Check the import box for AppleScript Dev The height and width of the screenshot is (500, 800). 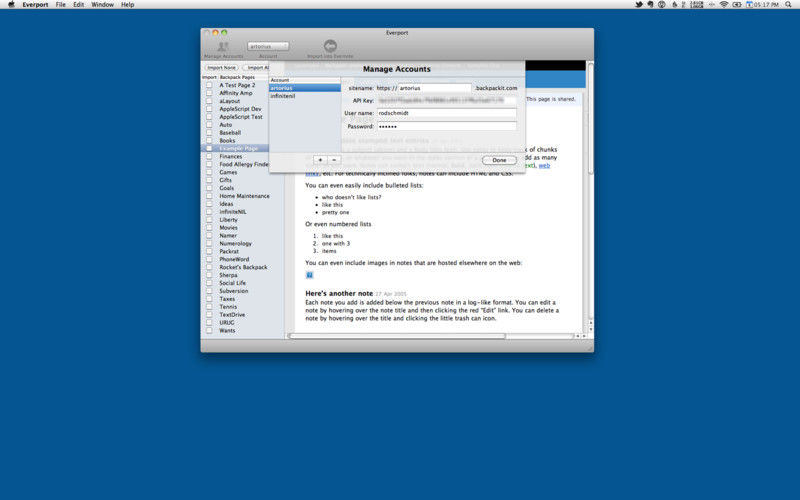coord(209,109)
